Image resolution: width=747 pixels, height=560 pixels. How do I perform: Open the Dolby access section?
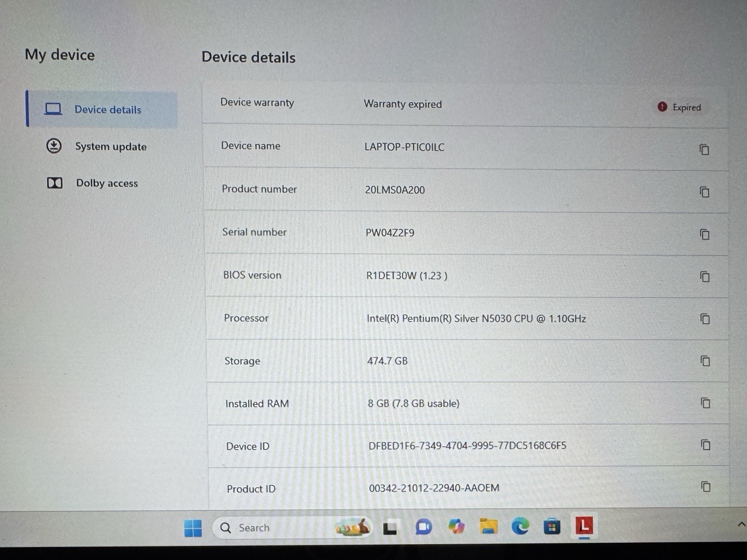[x=92, y=183]
